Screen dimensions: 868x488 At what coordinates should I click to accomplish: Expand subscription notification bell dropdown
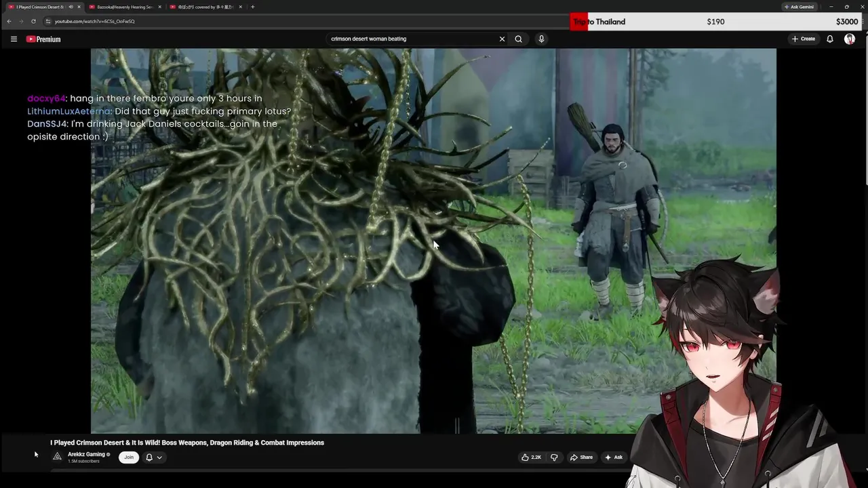(154, 457)
